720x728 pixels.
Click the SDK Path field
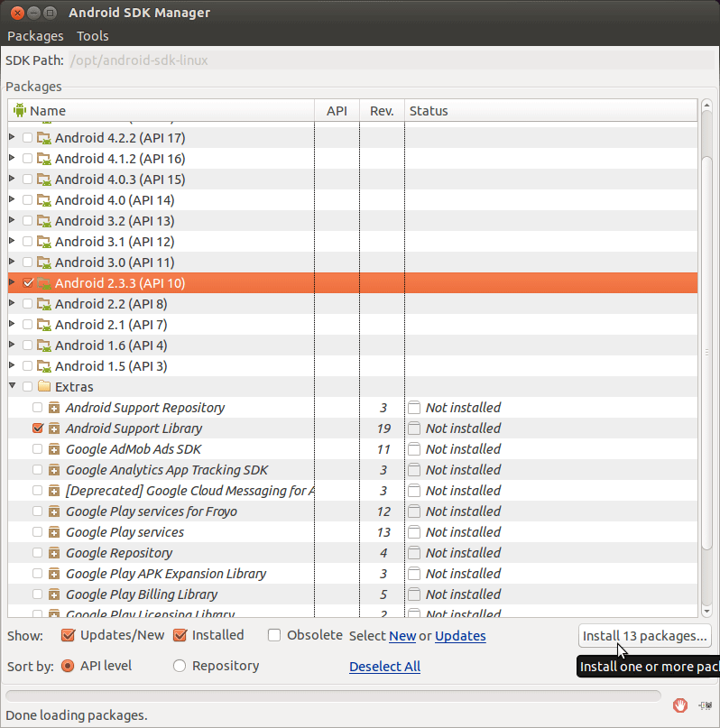pyautogui.click(x=392, y=60)
